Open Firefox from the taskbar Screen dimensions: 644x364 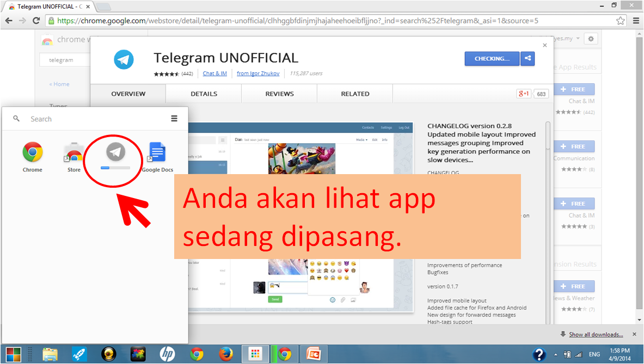point(226,354)
